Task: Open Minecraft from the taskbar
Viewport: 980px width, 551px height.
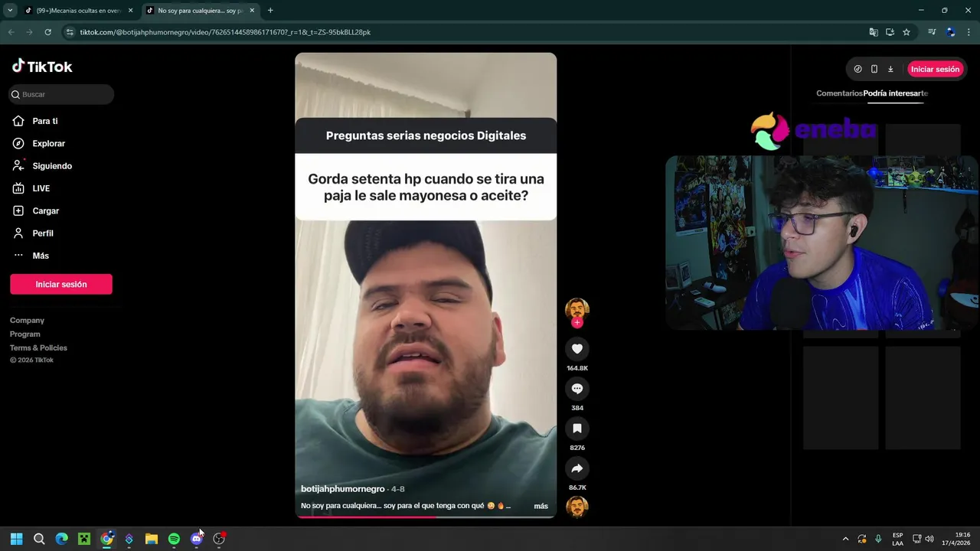Action: tap(84, 539)
